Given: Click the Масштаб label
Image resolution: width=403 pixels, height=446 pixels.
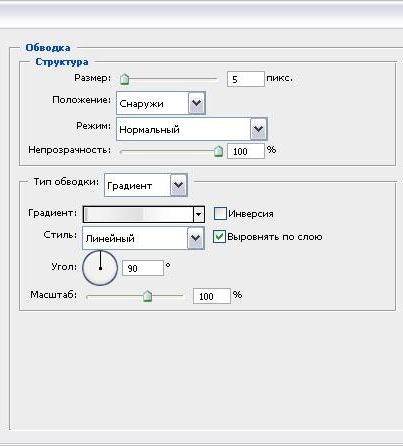Looking at the screenshot, I should point(54,295).
